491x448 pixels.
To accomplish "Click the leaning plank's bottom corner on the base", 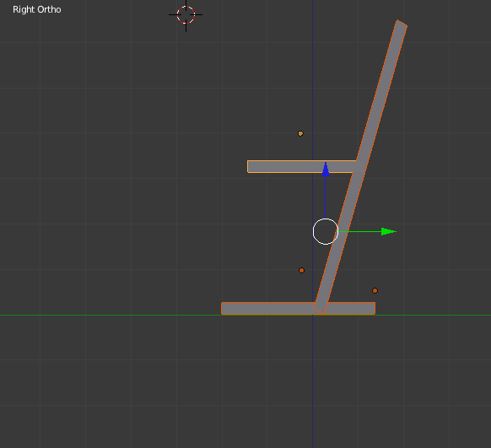I will [x=320, y=310].
